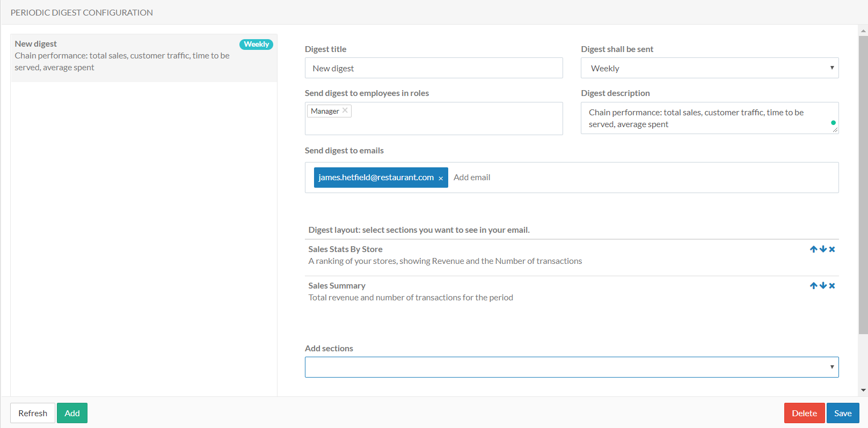
Task: Click the Refresh button
Action: pyautogui.click(x=33, y=413)
